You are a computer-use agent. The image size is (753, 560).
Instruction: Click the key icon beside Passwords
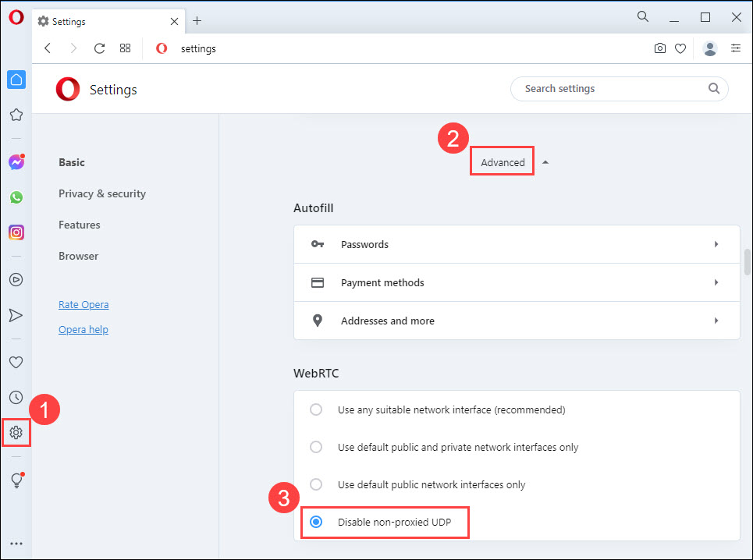click(318, 244)
